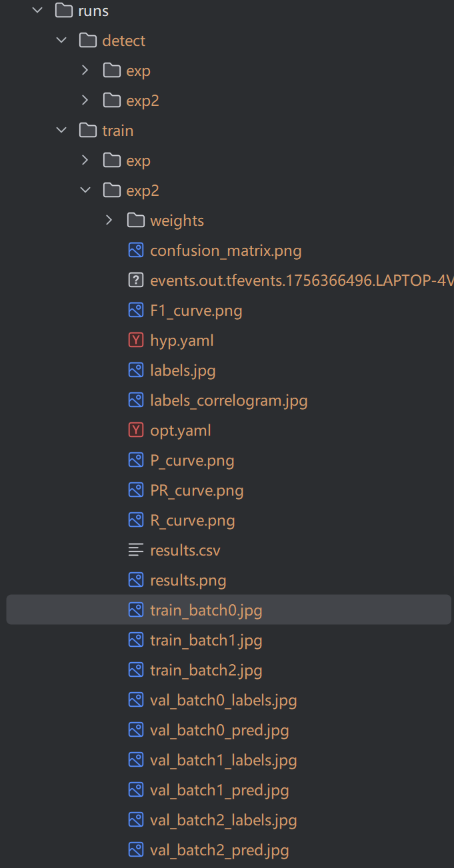454x868 pixels.
Task: Click the detect folder icon
Action: (88, 41)
